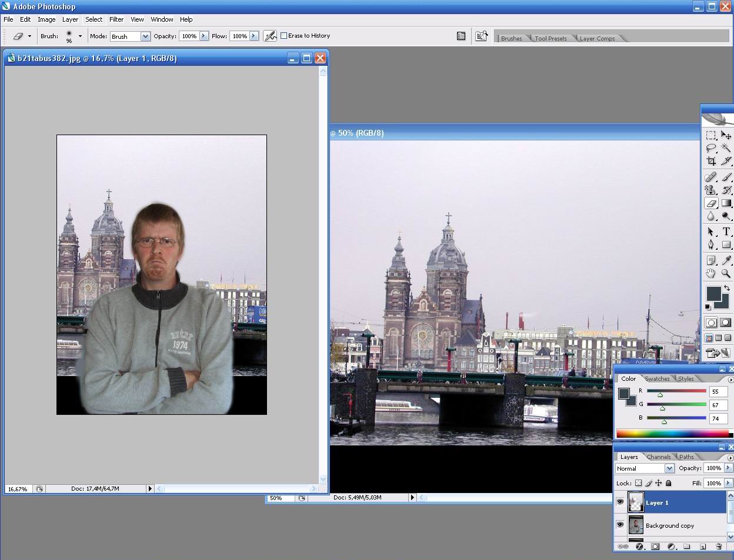Select the Horizontal Type tool
Screen dimensions: 734x560
(x=726, y=232)
